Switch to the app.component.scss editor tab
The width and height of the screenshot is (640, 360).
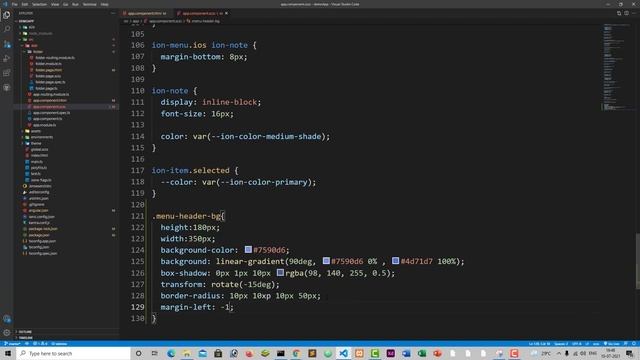coord(202,13)
